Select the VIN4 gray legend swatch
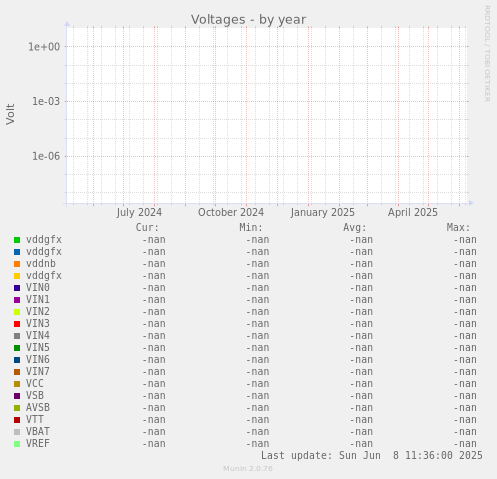 click(17, 336)
